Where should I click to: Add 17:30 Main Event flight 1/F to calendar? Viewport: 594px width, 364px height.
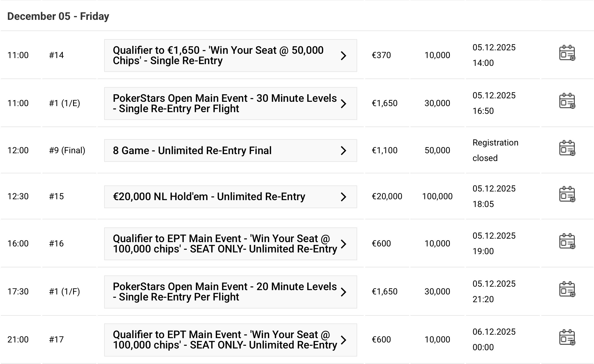pyautogui.click(x=567, y=290)
